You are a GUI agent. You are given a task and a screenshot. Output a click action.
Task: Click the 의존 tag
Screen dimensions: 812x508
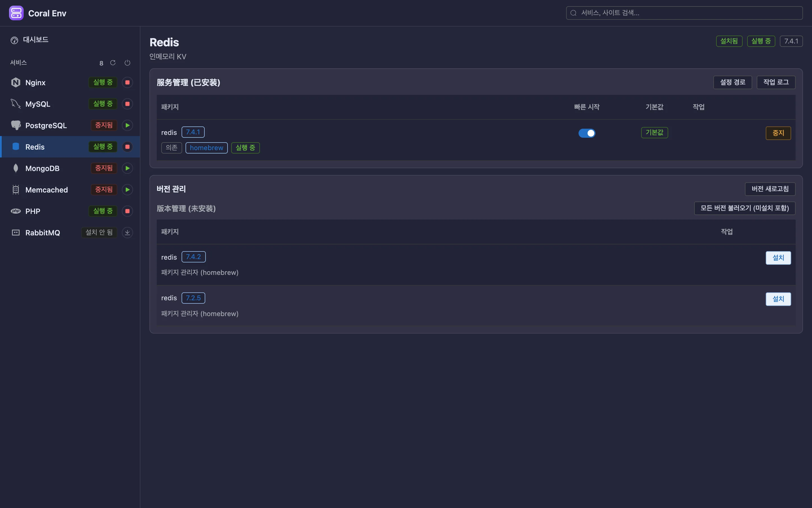pos(171,148)
